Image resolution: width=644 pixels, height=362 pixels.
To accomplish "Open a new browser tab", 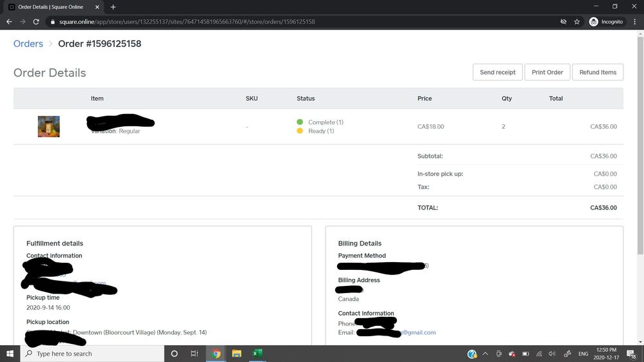I will click(113, 6).
